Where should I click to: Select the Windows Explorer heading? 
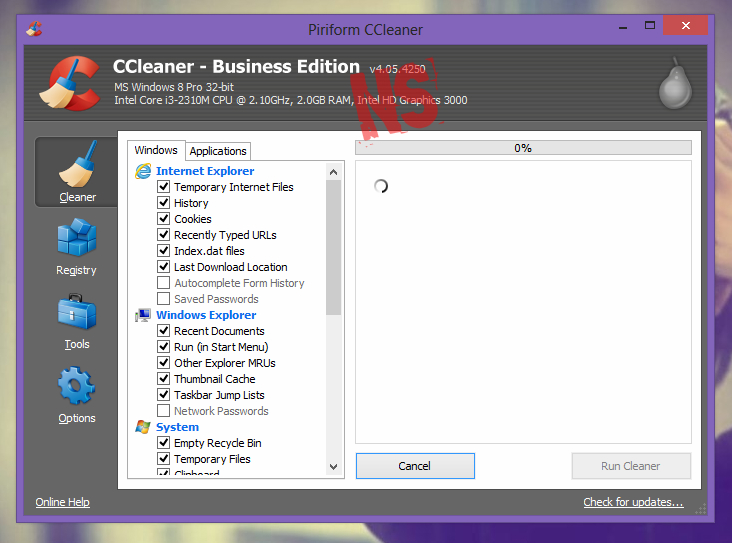pos(206,315)
